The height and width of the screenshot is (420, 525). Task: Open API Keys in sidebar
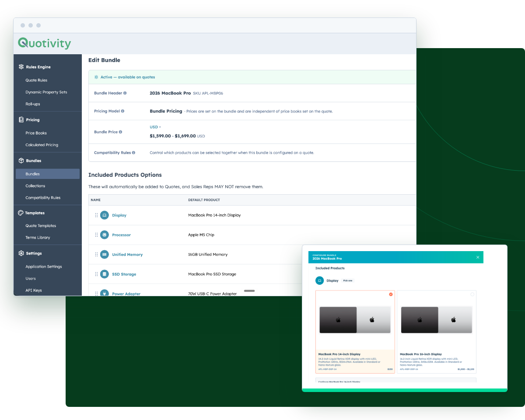(x=34, y=290)
